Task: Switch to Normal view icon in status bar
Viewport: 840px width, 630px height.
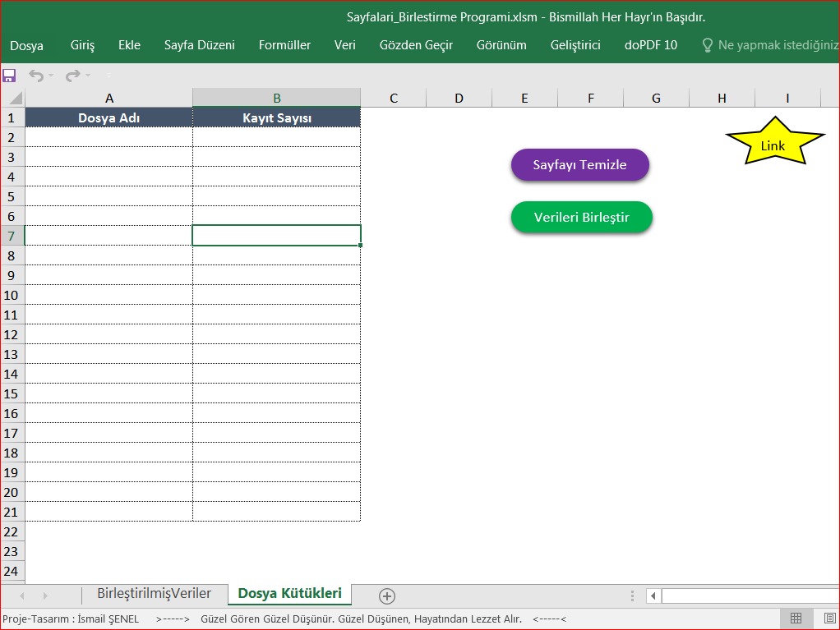Action: click(796, 619)
